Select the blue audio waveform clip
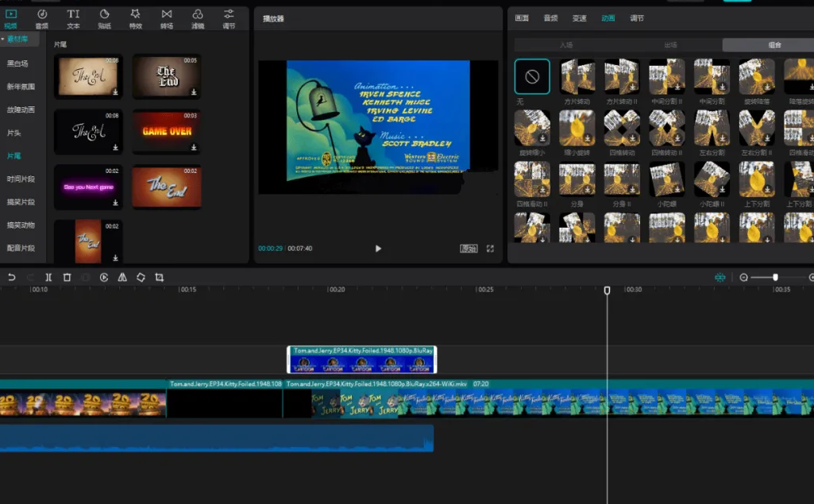 coord(217,438)
